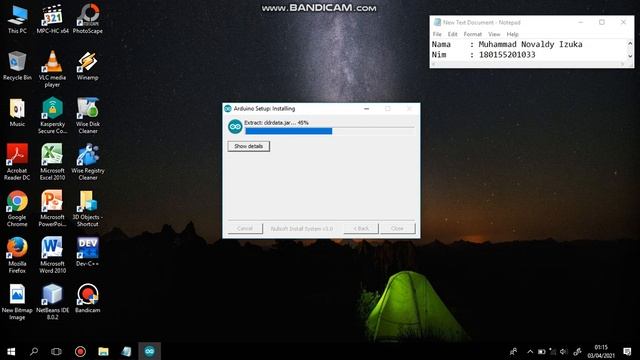This screenshot has width=640, height=360.
Task: Show details of Arduino installation
Action: coord(249,146)
